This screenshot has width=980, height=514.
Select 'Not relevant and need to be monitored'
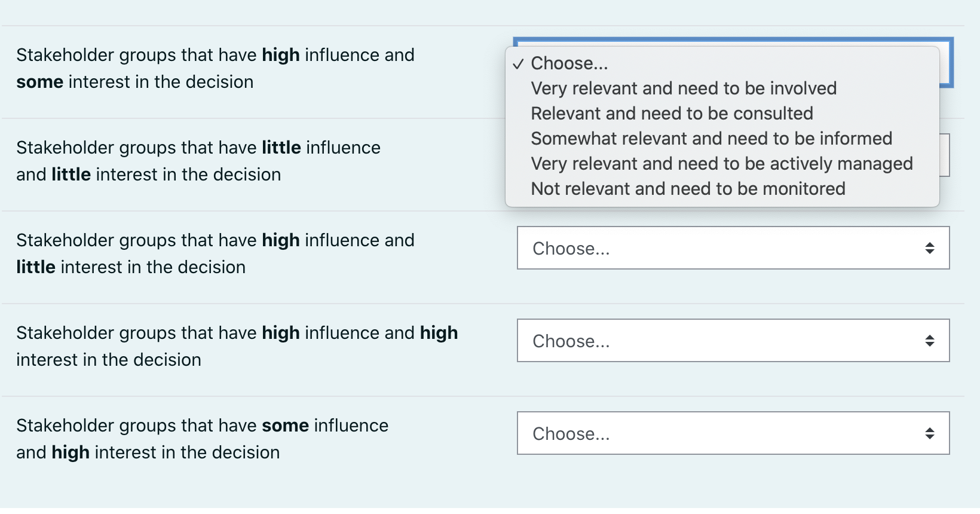click(688, 188)
